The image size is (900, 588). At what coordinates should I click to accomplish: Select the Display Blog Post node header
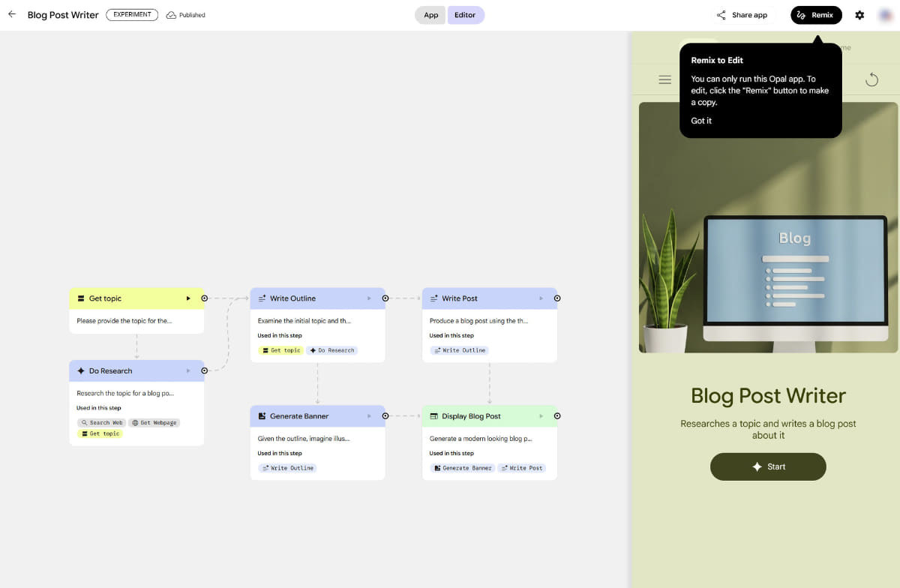click(x=490, y=416)
